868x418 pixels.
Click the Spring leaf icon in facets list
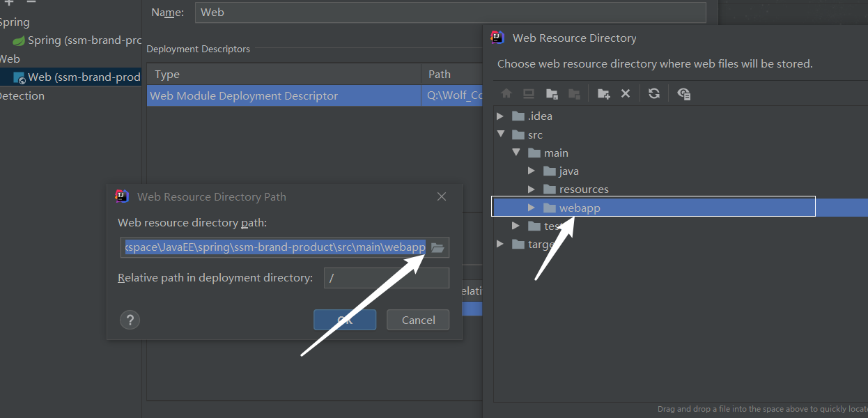(20, 40)
